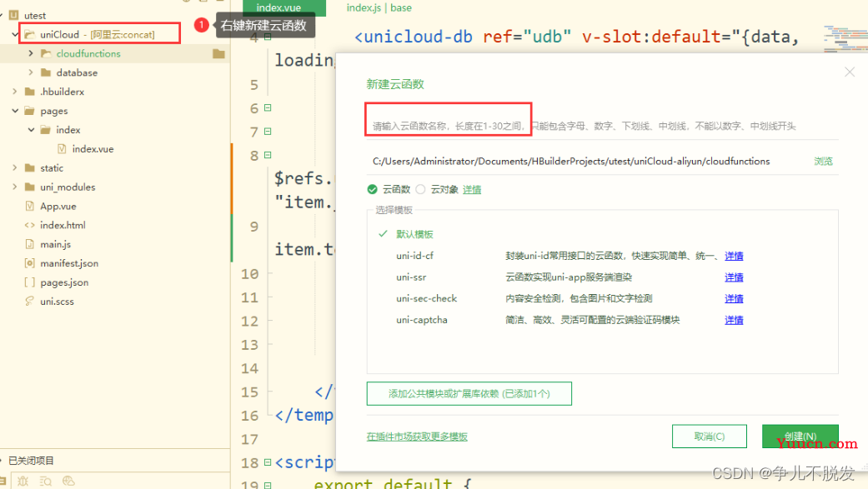
Task: Click the cloud function name input field
Action: tap(602, 126)
